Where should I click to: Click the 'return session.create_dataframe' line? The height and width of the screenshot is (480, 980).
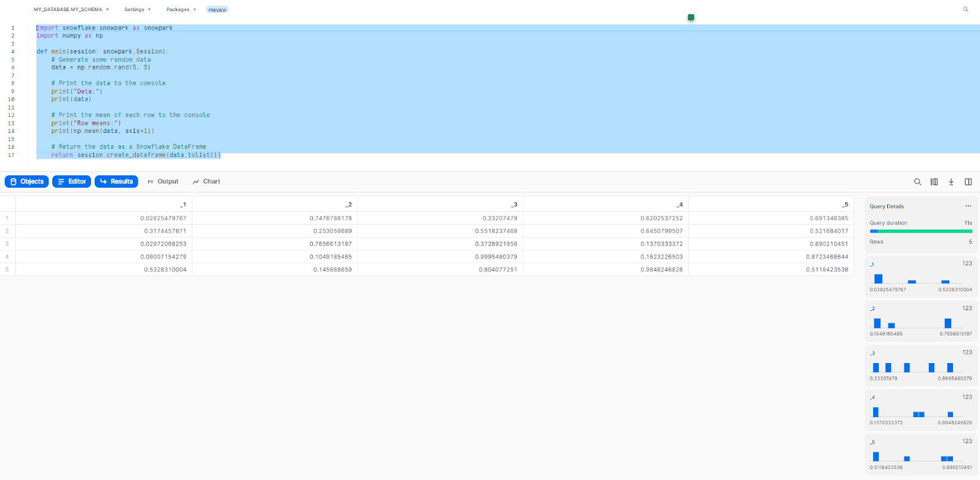pyautogui.click(x=136, y=155)
